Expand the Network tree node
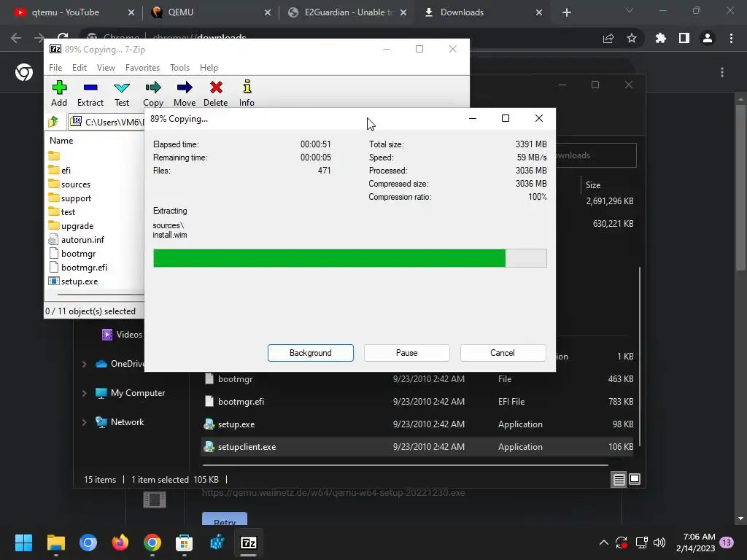The height and width of the screenshot is (560, 747). coord(85,422)
